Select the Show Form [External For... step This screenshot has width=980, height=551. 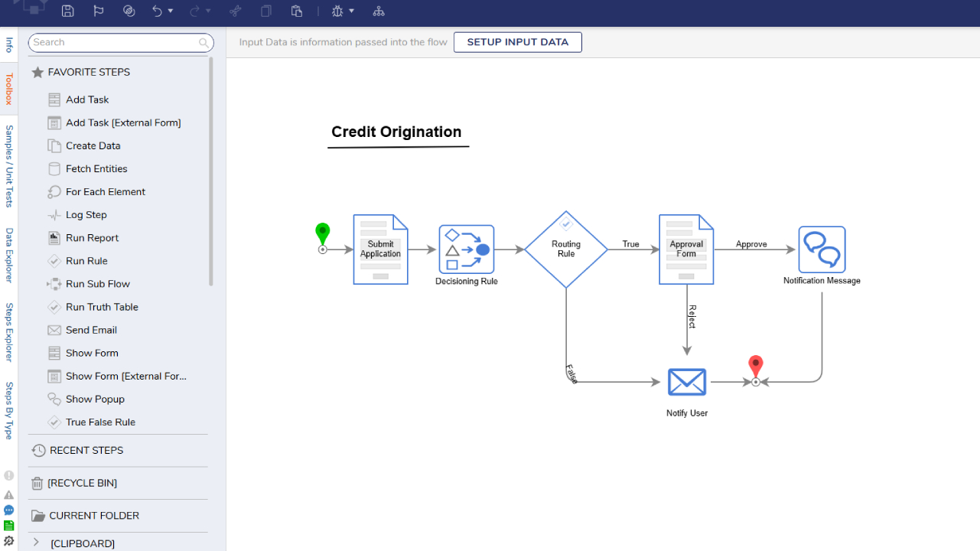point(117,376)
